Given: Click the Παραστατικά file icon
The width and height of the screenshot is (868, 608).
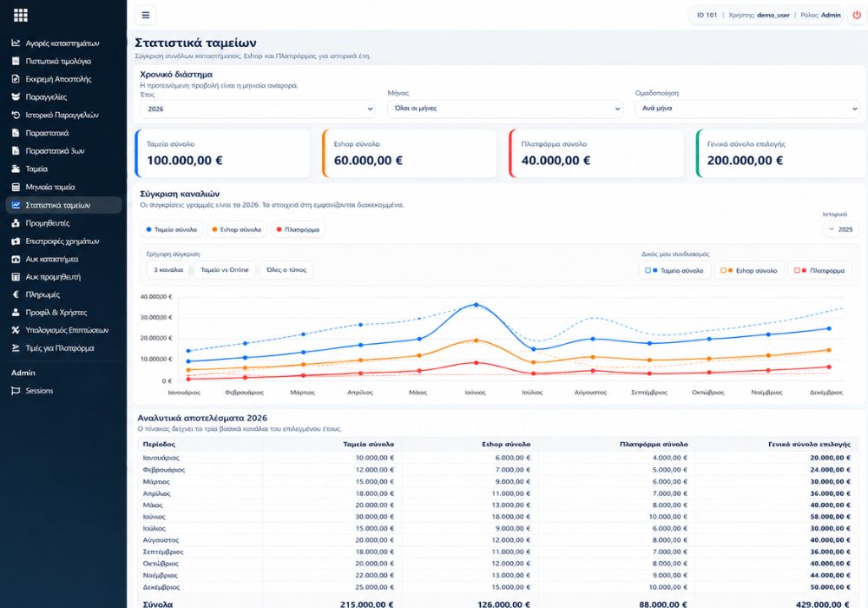Looking at the screenshot, I should tap(16, 133).
